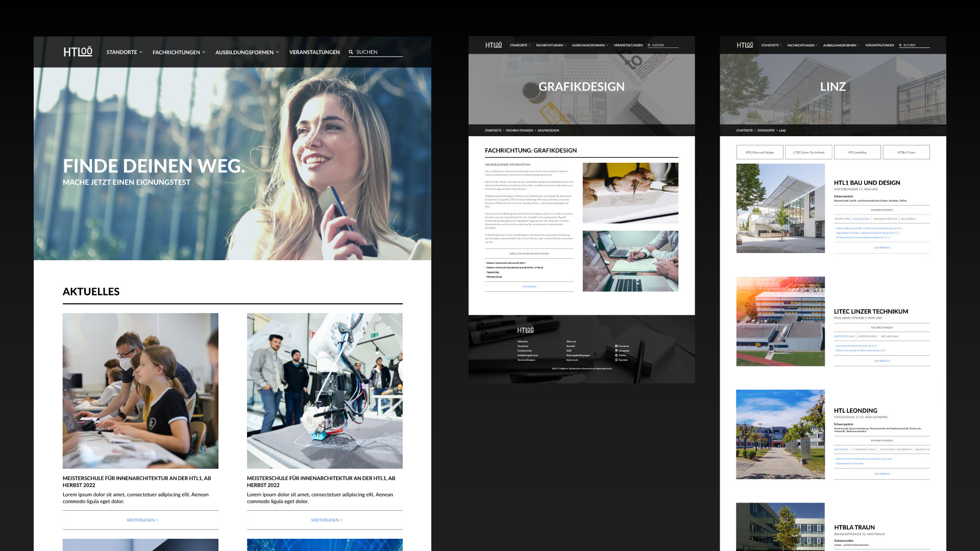The width and height of the screenshot is (980, 551).
Task: Select Elektrotechnik under LiTEC Linzer Technikum
Action: pos(844,336)
